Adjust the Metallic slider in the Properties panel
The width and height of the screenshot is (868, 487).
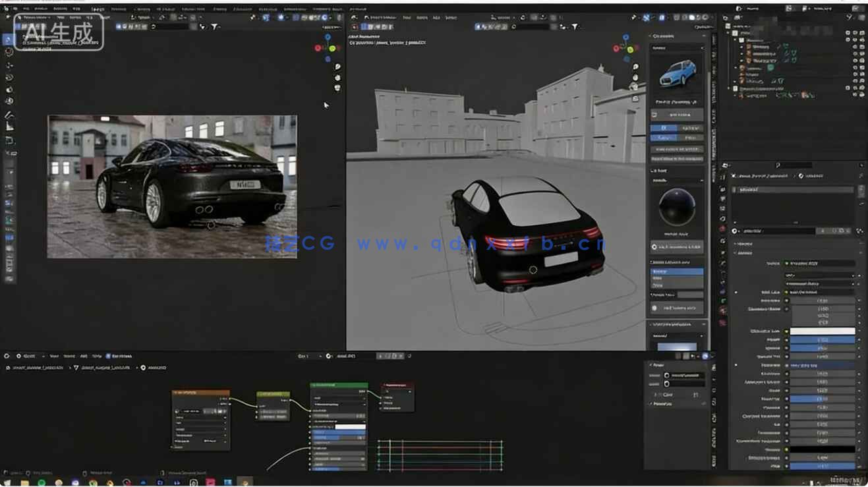pyautogui.click(x=822, y=339)
